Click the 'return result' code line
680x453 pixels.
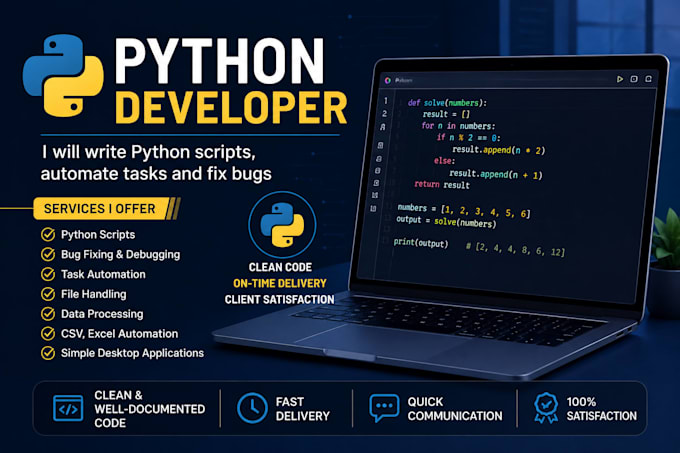442,185
